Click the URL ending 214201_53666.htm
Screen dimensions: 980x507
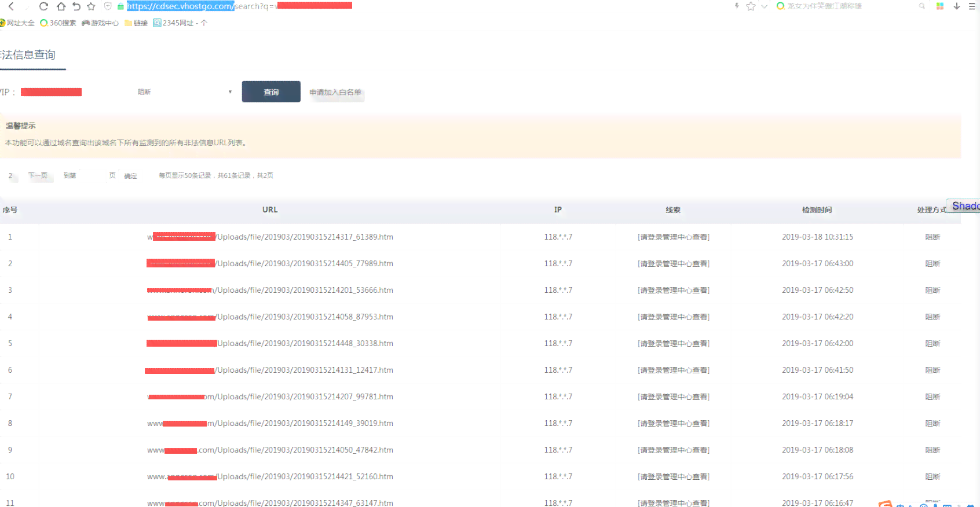(x=270, y=290)
